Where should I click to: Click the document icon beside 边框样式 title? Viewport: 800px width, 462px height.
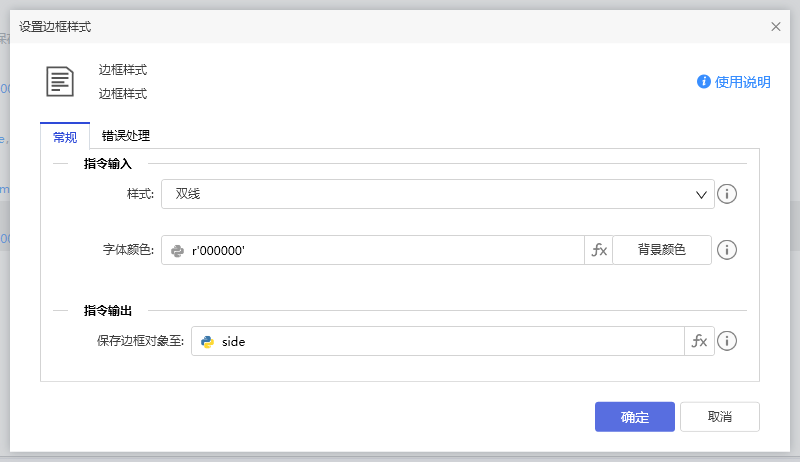tap(60, 81)
